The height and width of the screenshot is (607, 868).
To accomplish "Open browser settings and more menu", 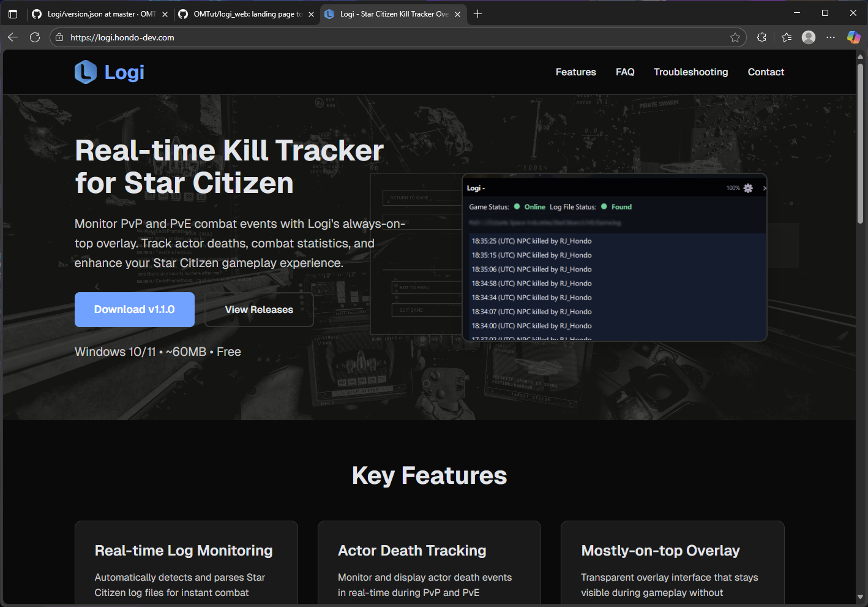I will (831, 37).
